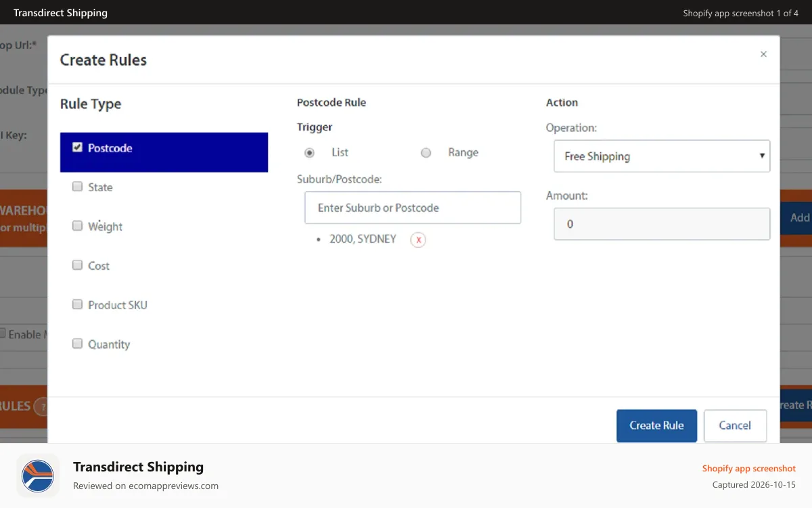Screen dimensions: 812x508
Task: Toggle the Quantity rule type checkbox
Action: point(77,343)
